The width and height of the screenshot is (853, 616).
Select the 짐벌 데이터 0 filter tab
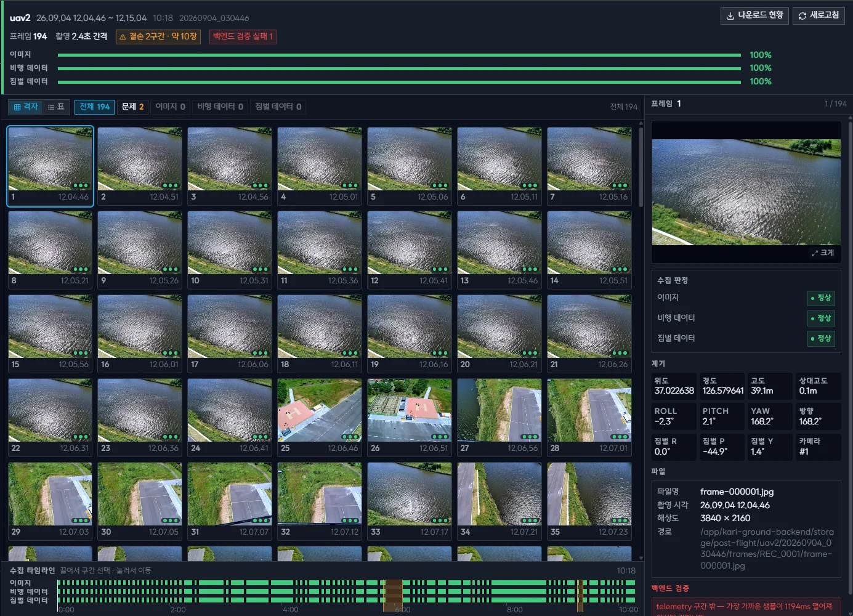click(x=278, y=107)
